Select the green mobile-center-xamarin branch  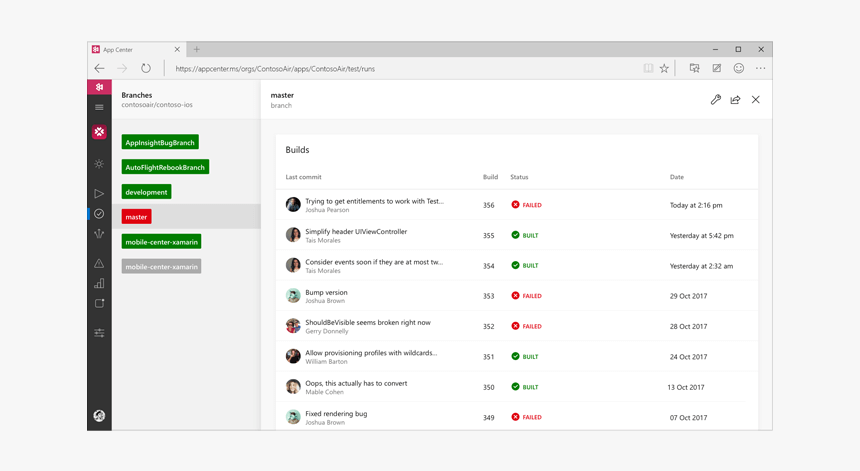click(161, 242)
